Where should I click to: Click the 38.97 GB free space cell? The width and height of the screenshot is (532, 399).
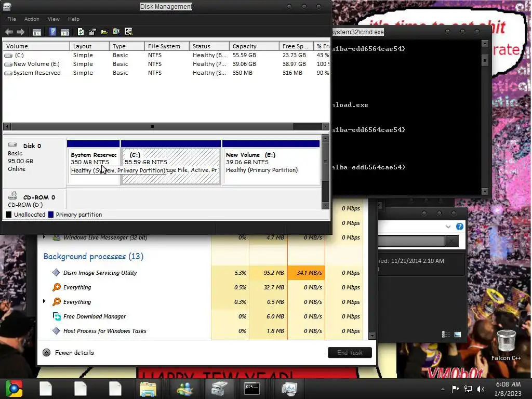(x=294, y=64)
